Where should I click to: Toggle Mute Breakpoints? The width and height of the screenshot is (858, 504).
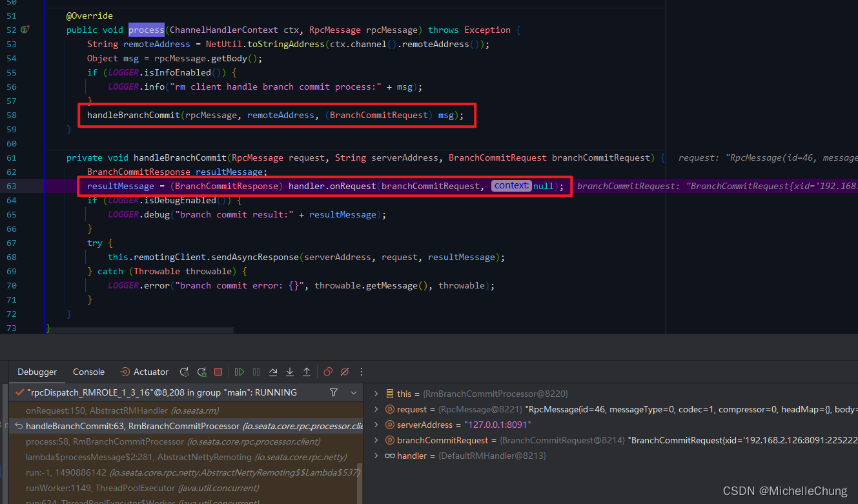[x=345, y=372]
